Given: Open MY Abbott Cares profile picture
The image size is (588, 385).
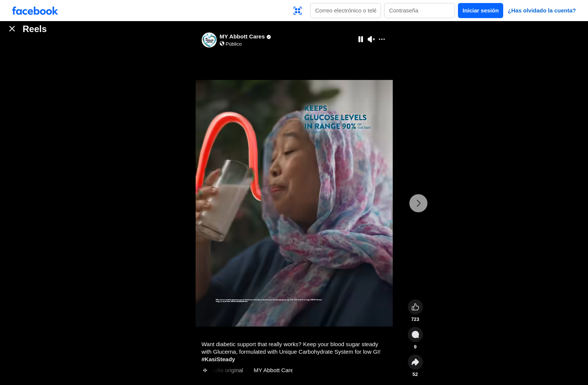Looking at the screenshot, I should [x=209, y=40].
